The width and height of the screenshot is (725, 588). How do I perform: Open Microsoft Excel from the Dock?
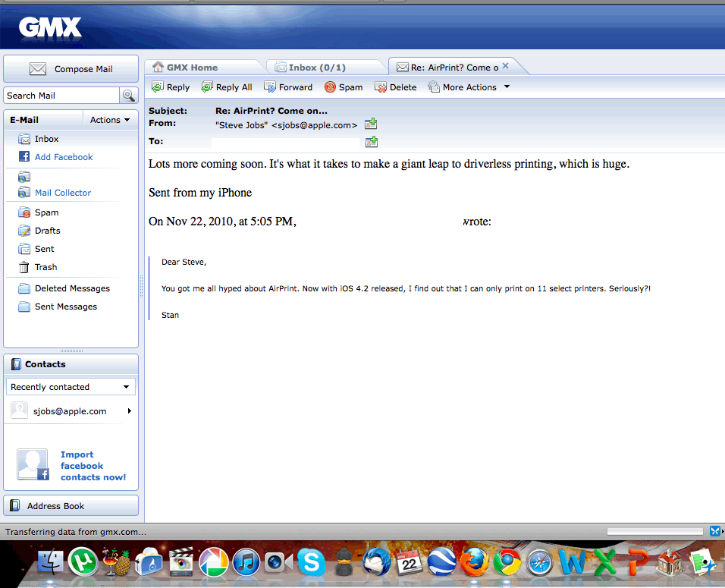point(604,562)
